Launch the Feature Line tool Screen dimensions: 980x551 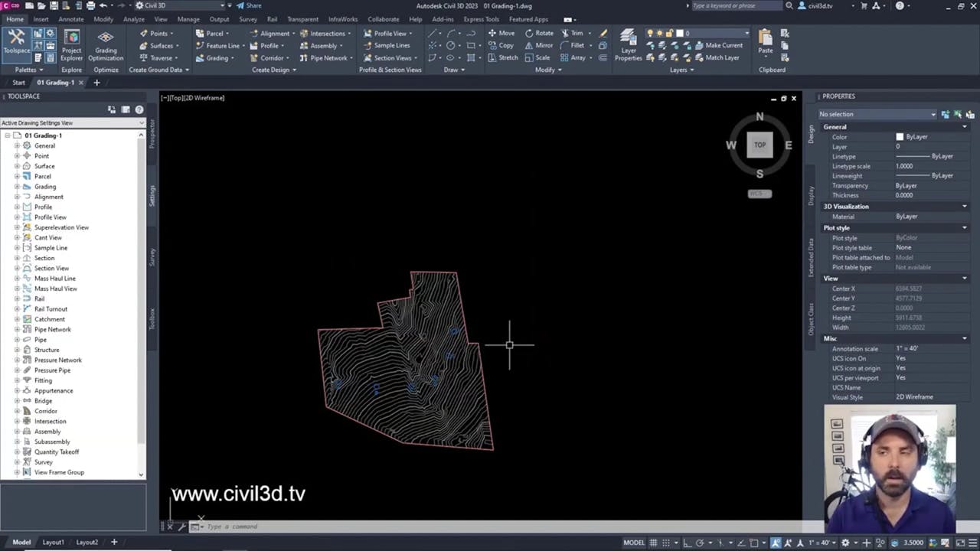(x=222, y=45)
